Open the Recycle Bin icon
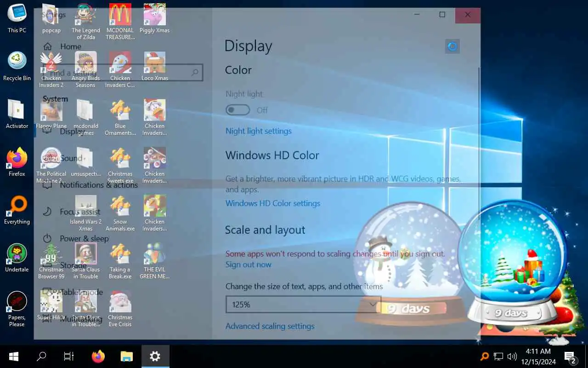The width and height of the screenshot is (588, 368). (x=17, y=67)
